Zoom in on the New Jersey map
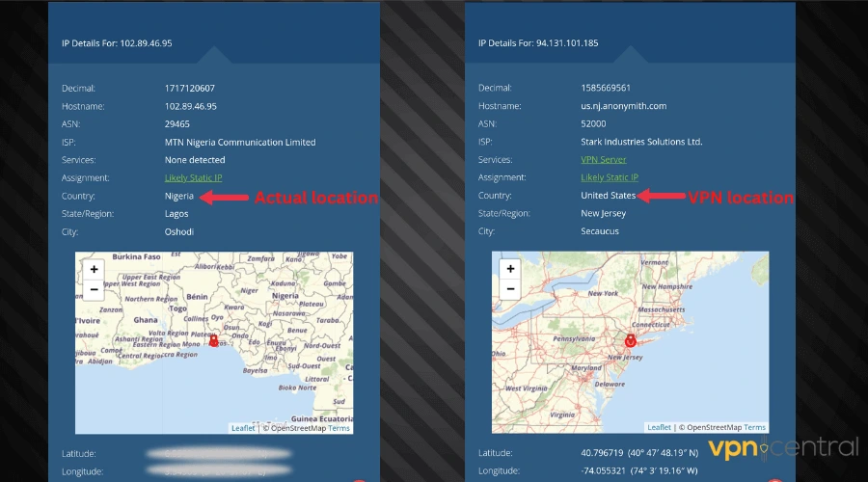Image resolution: width=868 pixels, height=482 pixels. pos(510,269)
